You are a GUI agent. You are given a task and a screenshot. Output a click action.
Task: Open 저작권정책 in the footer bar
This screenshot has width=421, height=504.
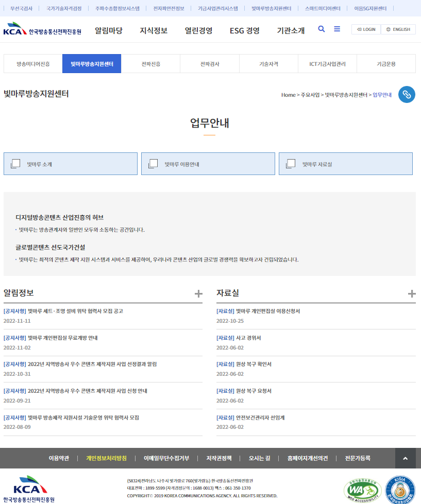click(219, 458)
